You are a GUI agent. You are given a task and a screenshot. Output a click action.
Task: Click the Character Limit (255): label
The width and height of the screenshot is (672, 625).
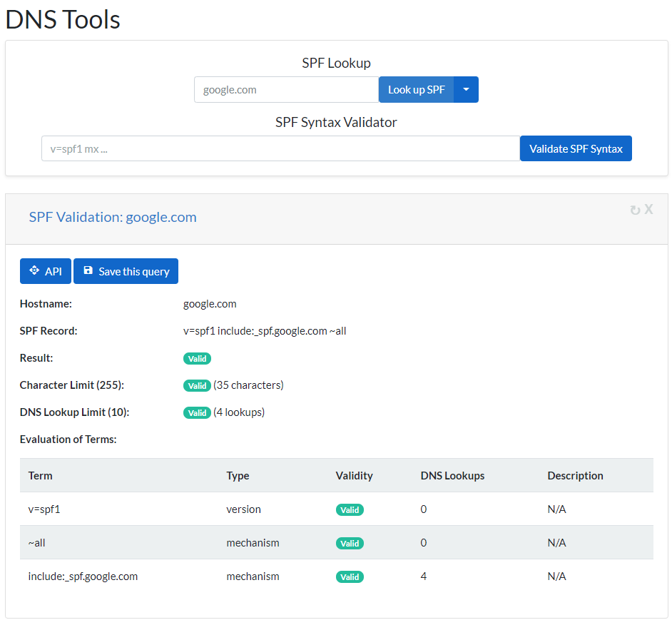72,385
